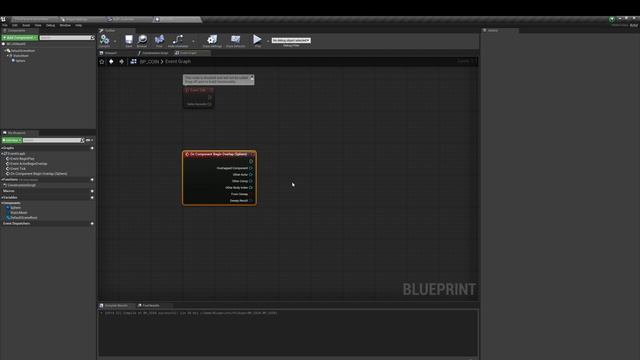Click the Components panel search field

pos(67,38)
